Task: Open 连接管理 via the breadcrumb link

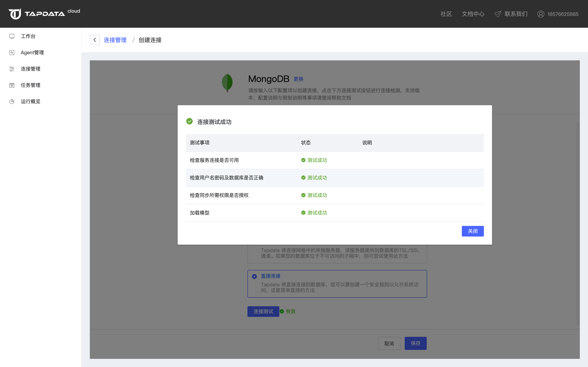Action: [x=115, y=40]
